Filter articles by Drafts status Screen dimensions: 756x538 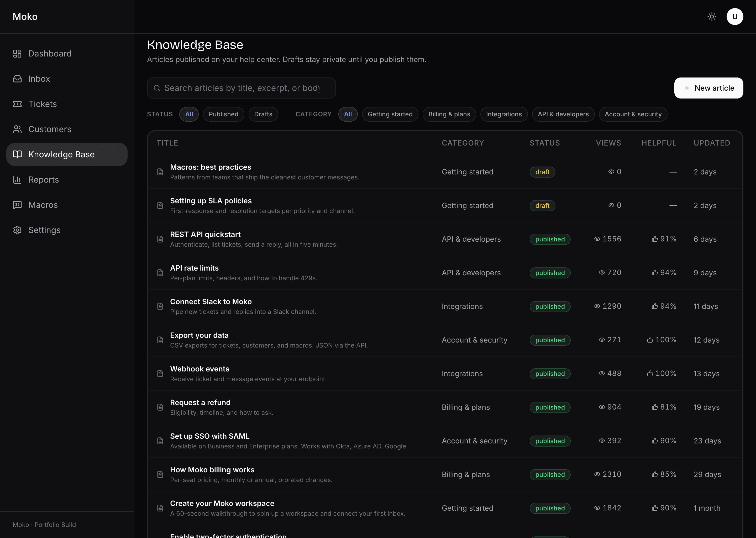tap(263, 114)
